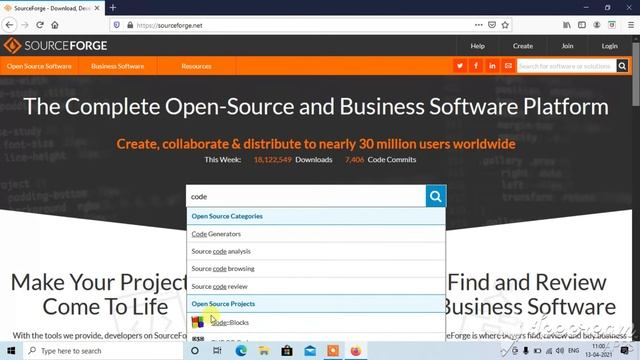The image size is (640, 360).
Task: Open the page actions three-dot menu
Action: [478, 25]
